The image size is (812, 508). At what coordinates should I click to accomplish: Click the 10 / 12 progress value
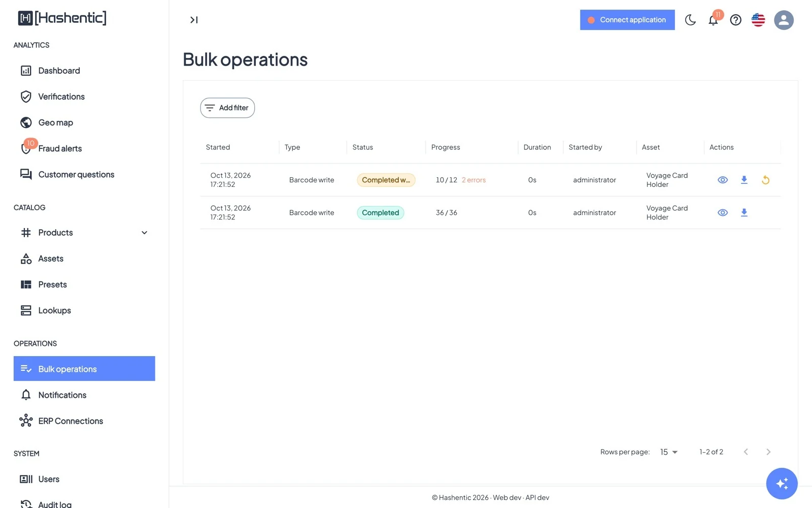[x=447, y=180]
